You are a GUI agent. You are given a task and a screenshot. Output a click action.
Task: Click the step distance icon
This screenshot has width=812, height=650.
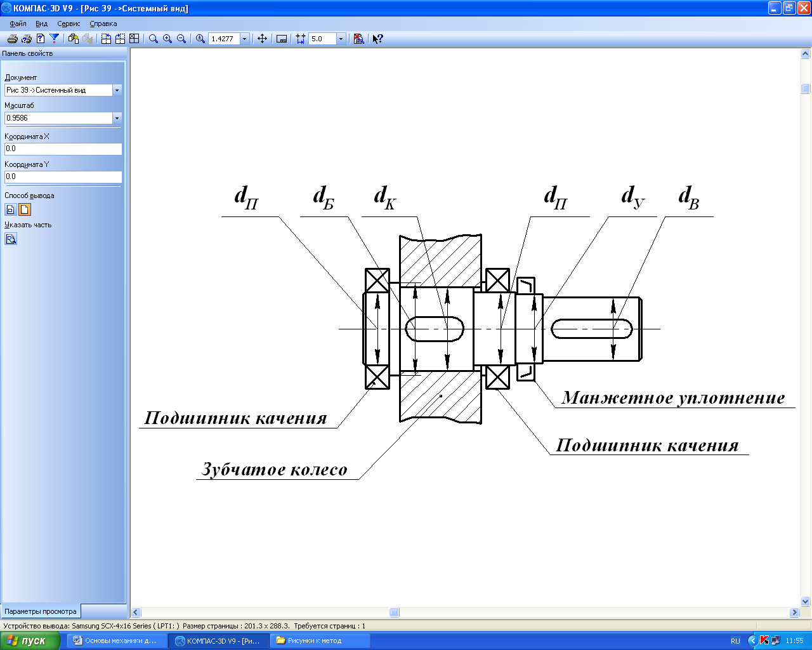tap(301, 39)
